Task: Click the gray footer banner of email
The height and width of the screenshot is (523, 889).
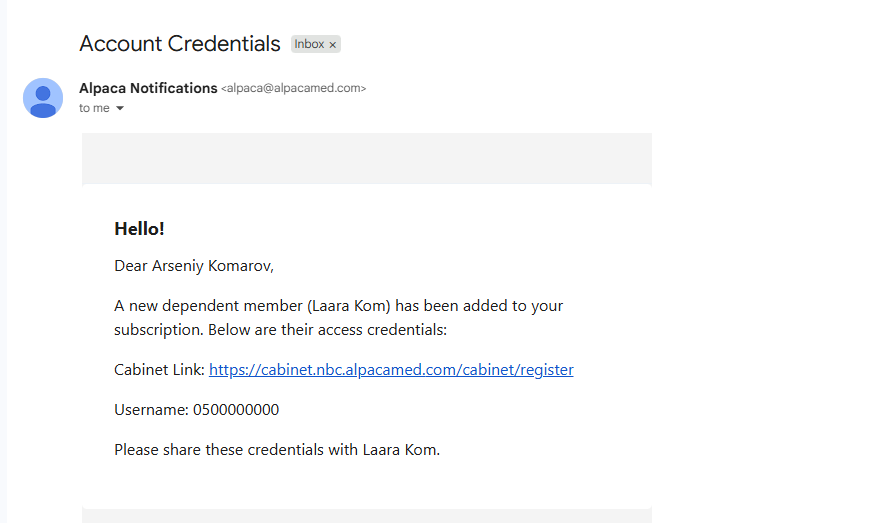Action: pyautogui.click(x=366, y=515)
